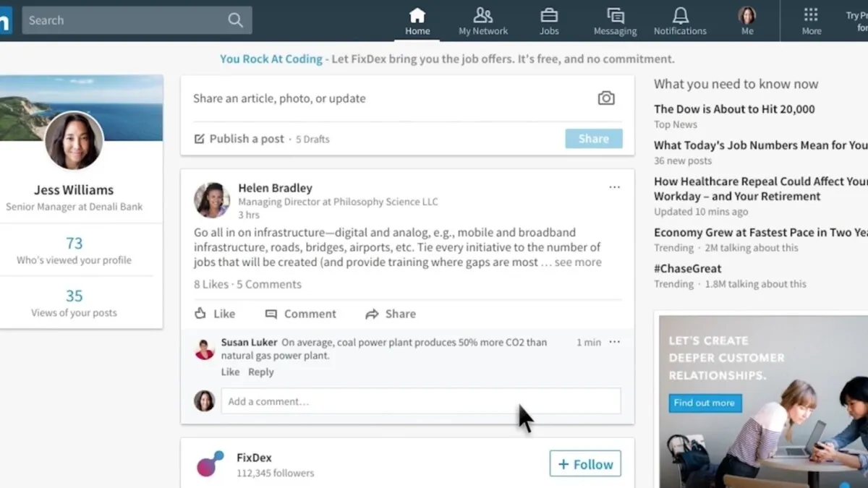Check Notifications via the bell icon
The width and height of the screenshot is (868, 488).
pos(680,16)
